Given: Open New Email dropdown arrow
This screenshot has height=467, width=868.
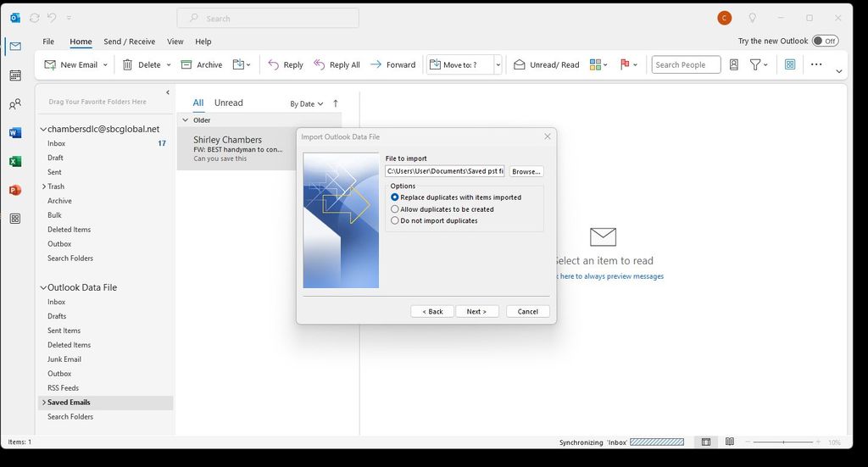Looking at the screenshot, I should point(105,64).
